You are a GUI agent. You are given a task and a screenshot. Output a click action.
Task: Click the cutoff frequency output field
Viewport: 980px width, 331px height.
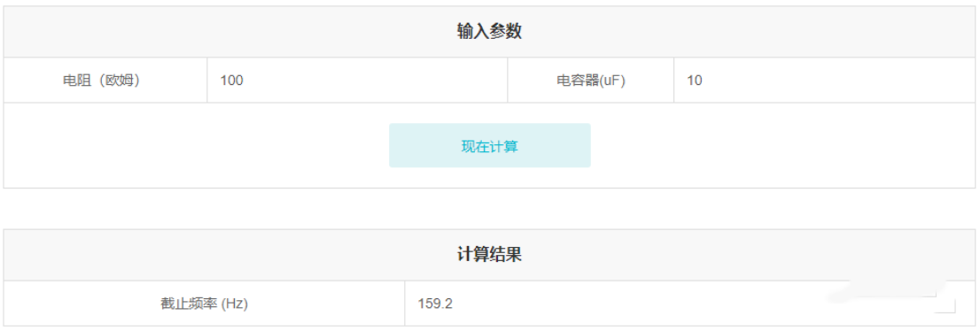tap(690, 304)
